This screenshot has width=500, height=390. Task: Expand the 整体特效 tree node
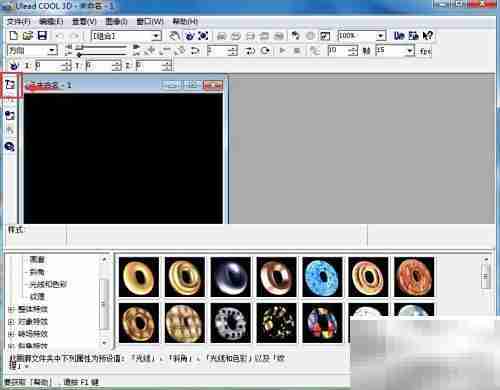11,309
